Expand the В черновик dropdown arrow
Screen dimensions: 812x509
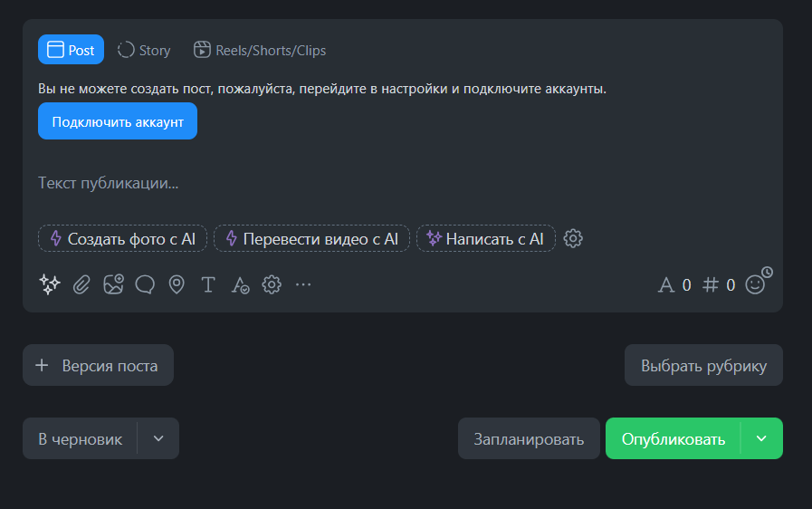[x=158, y=438]
